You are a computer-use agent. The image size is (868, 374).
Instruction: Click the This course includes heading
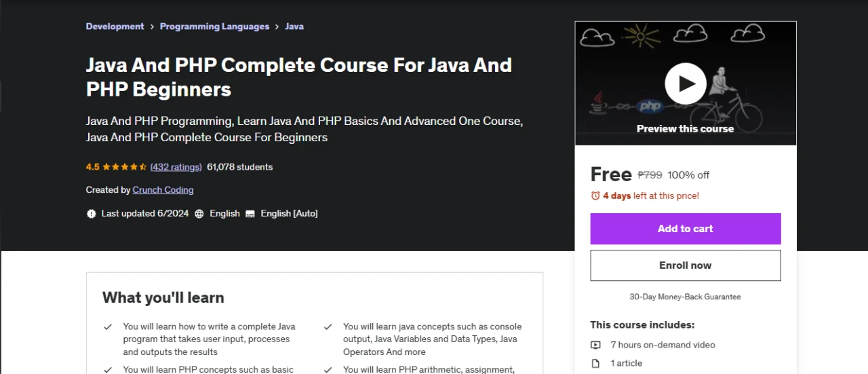642,325
